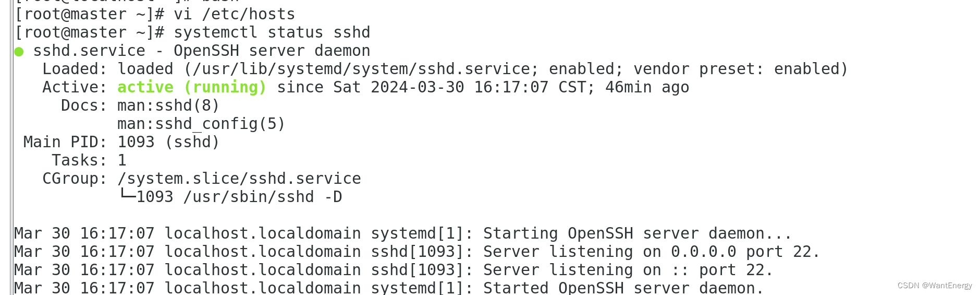Click the "vendor preset: enabled" text
This screenshot has height=295, width=980.
(740, 69)
